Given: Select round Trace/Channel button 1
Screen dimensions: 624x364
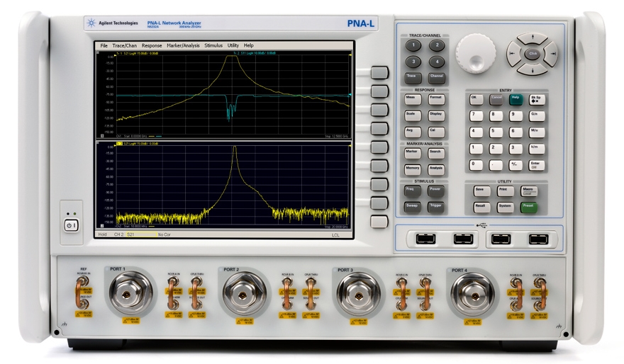Looking at the screenshot, I should click(x=413, y=46).
